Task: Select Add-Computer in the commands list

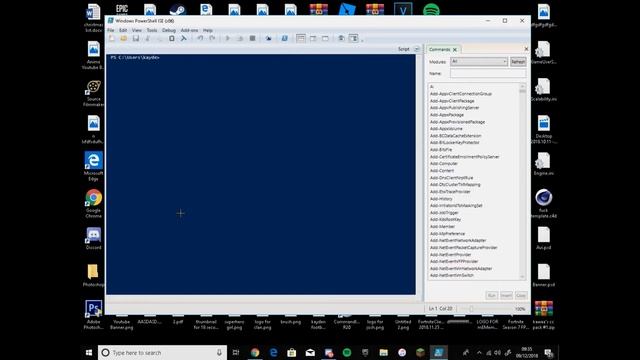Action: pyautogui.click(x=444, y=164)
